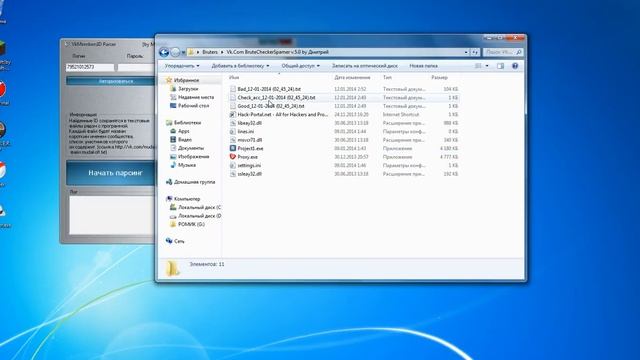Click Vk.Com BruteCheckerSpamer breadcrumb in address bar

coord(277,52)
